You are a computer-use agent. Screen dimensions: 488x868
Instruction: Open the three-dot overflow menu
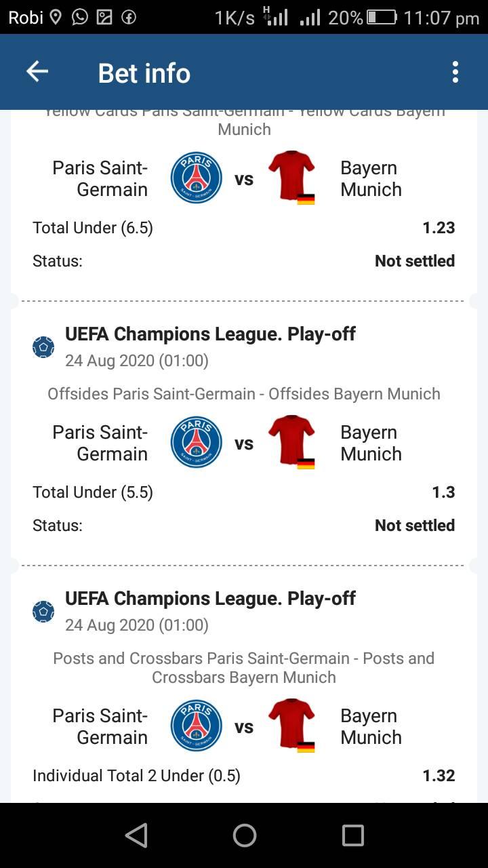coord(455,72)
